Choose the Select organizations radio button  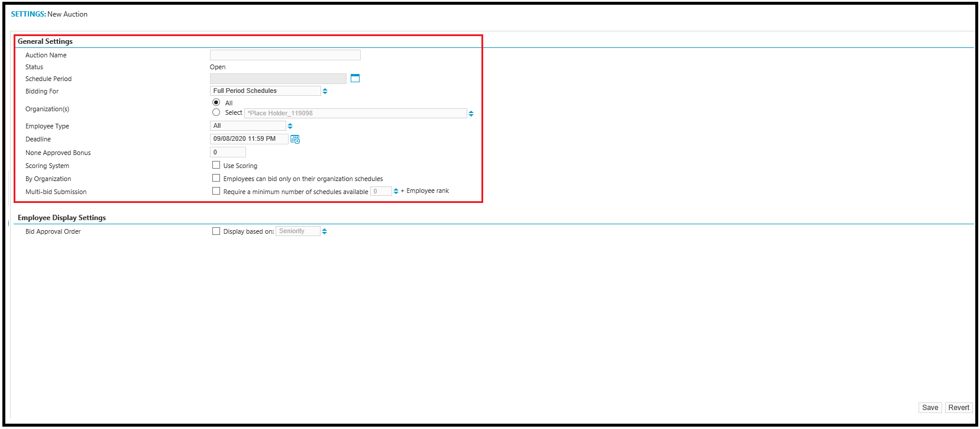point(216,112)
